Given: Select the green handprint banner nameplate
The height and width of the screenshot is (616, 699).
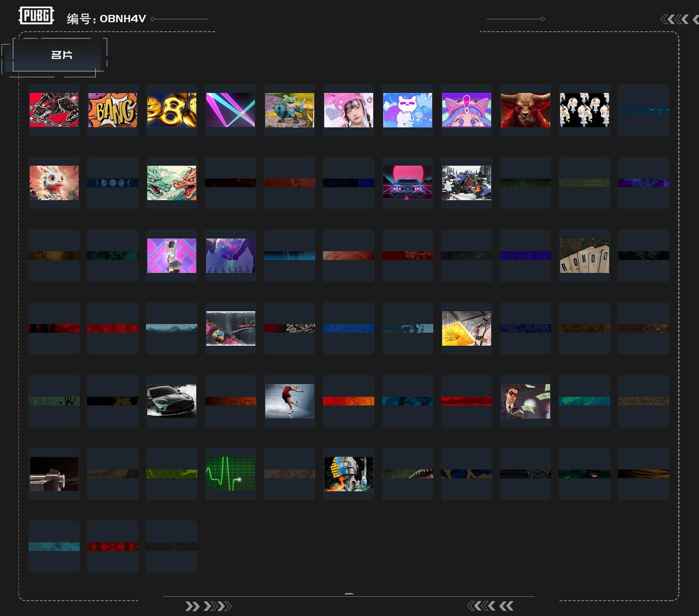Looking at the screenshot, I should coord(54,401).
